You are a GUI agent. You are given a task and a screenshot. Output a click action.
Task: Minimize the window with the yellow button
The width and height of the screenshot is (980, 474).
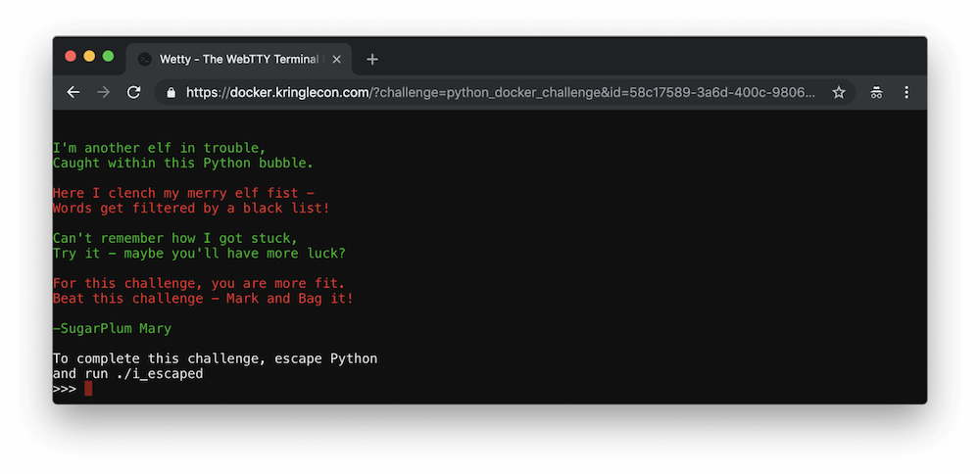click(89, 56)
